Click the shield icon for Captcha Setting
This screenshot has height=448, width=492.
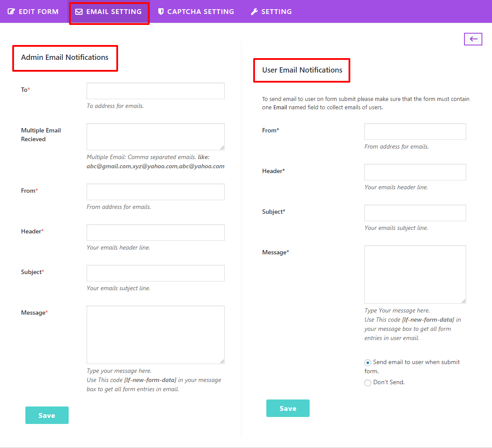coord(161,12)
